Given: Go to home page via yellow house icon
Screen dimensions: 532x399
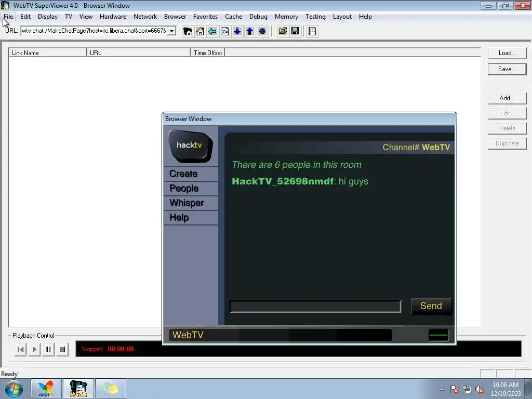Looking at the screenshot, I should (200, 32).
